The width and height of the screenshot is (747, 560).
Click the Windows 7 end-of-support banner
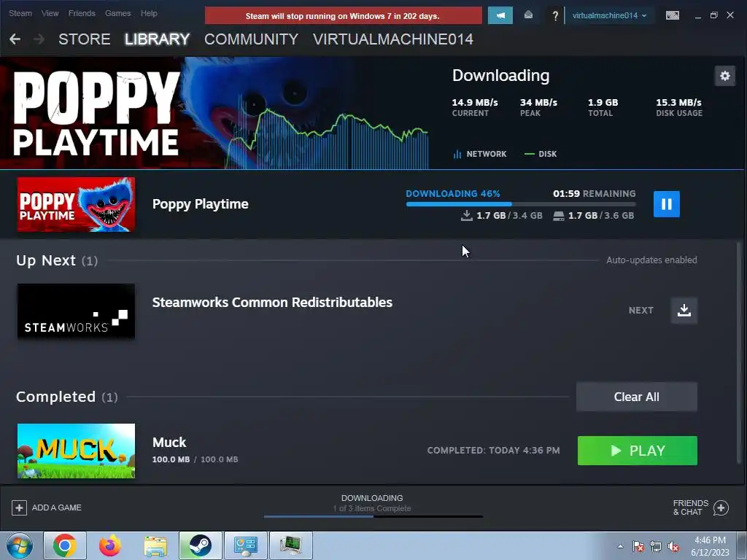coord(343,16)
